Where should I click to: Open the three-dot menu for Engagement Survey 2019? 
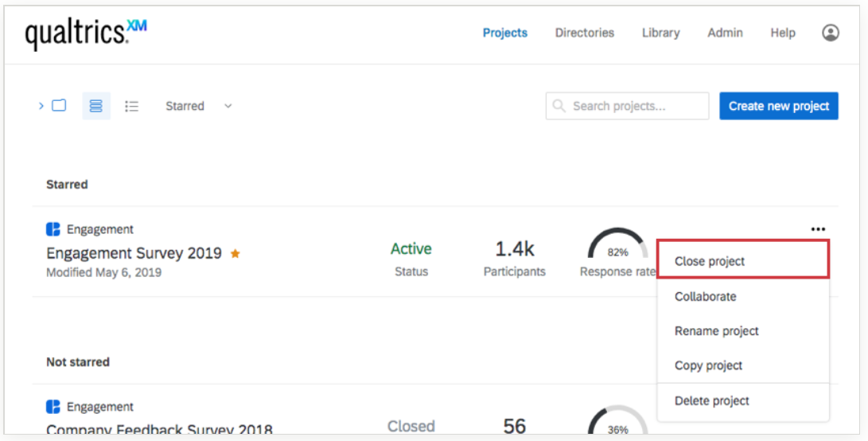click(818, 229)
